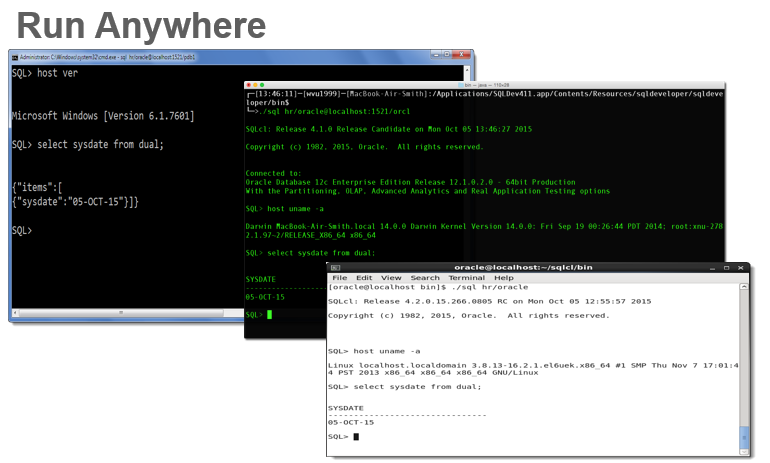770x463 pixels.
Task: Click scroll-up arrow in Linux terminal scrollbar
Action: click(744, 287)
